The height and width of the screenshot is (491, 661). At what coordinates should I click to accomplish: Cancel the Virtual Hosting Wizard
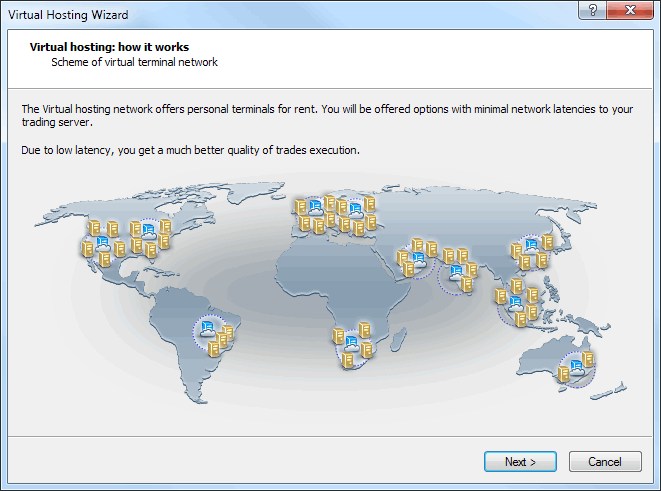coord(605,461)
